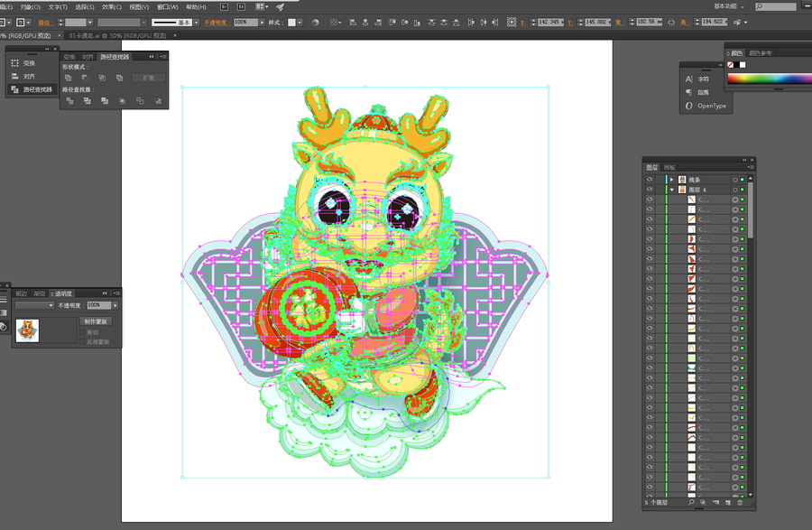Open the 基本 brush definition dropdown
The image size is (812, 530).
point(197,23)
